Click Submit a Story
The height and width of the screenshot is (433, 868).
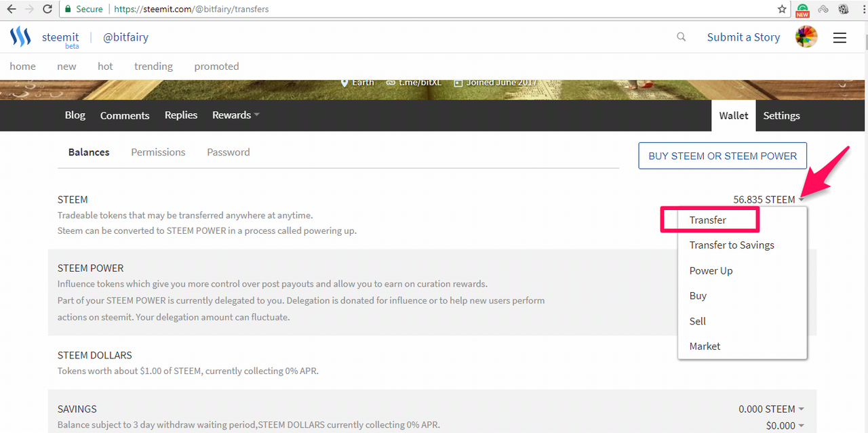(x=743, y=37)
